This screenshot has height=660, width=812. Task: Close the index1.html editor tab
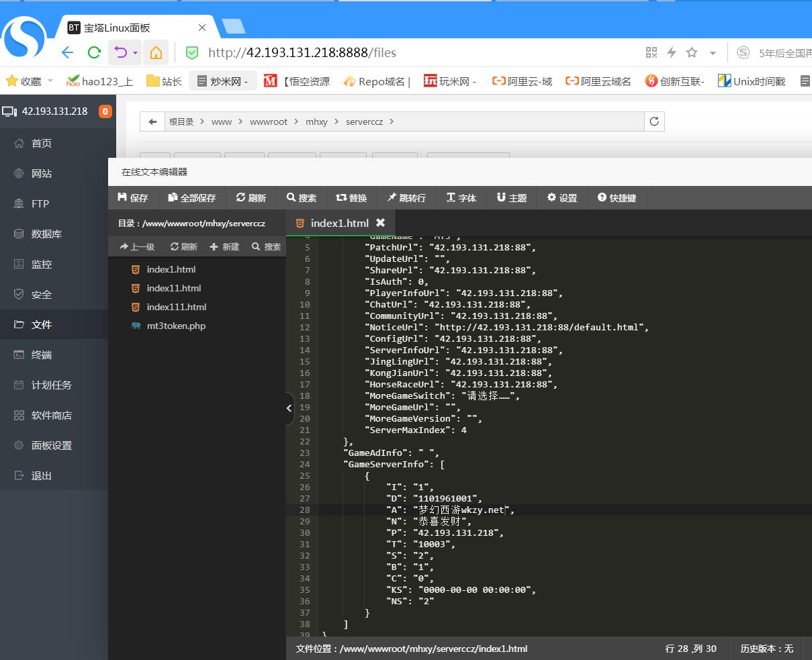[x=380, y=223]
